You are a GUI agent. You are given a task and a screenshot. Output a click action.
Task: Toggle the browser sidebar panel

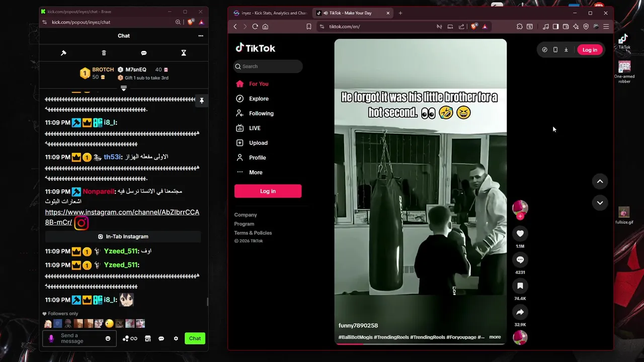tap(555, 27)
